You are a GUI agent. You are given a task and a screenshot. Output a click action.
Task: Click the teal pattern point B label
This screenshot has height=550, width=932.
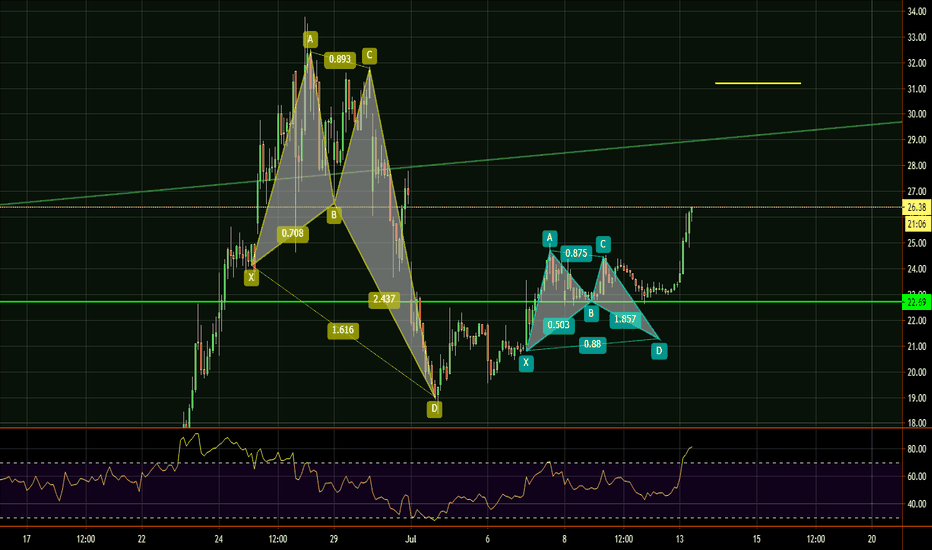click(591, 313)
